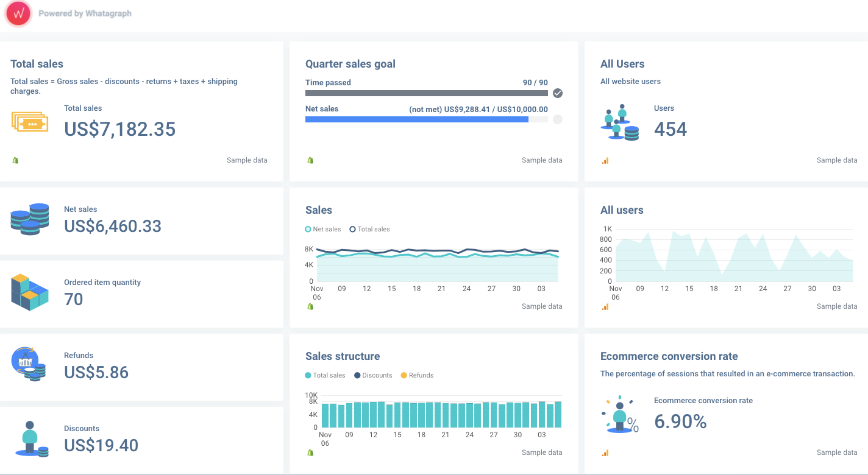Click the Shopify icon in Quarter sales goal card
This screenshot has height=475, width=868.
(310, 160)
